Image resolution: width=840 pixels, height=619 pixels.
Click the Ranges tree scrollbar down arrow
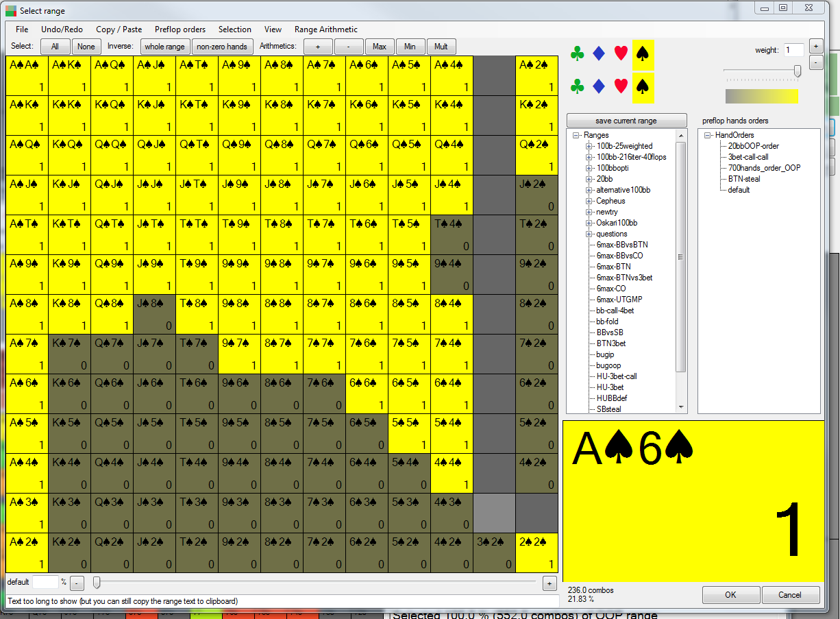tap(681, 407)
